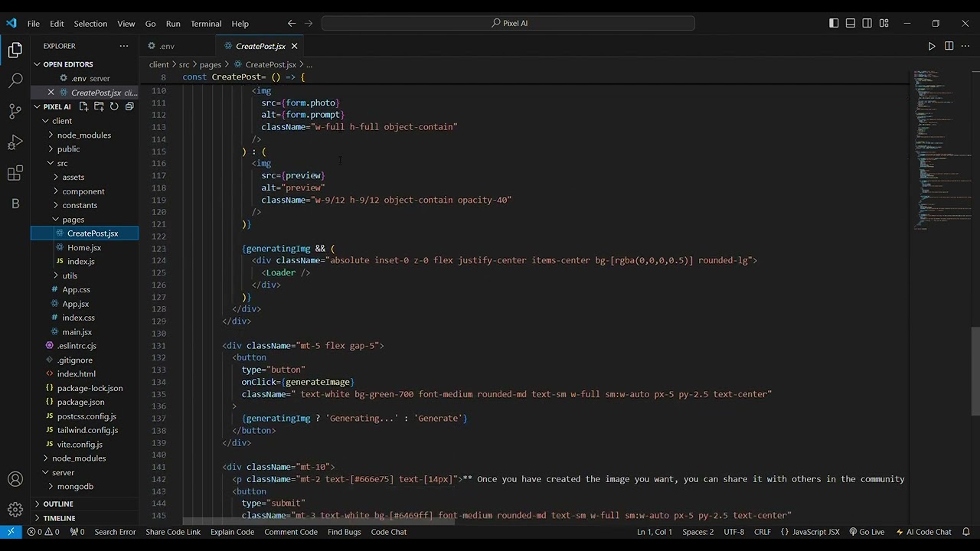
Task: Click the code minimap
Action: (941, 149)
